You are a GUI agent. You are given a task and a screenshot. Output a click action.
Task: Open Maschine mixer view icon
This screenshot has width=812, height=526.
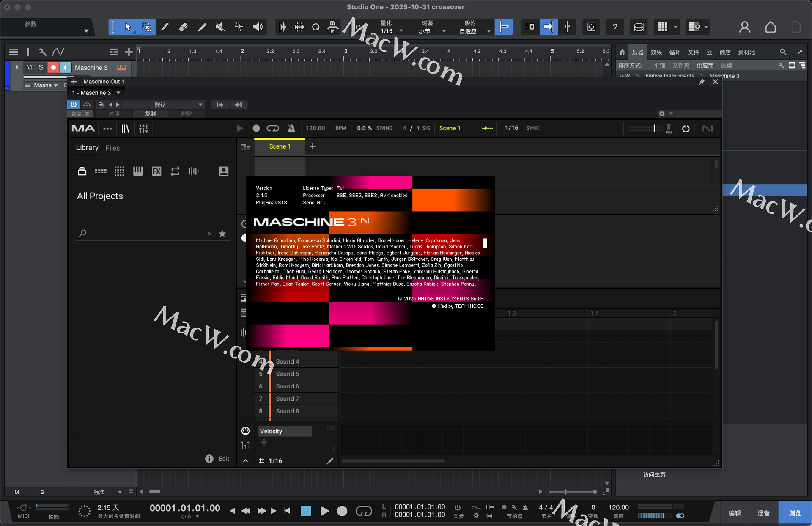pos(144,129)
